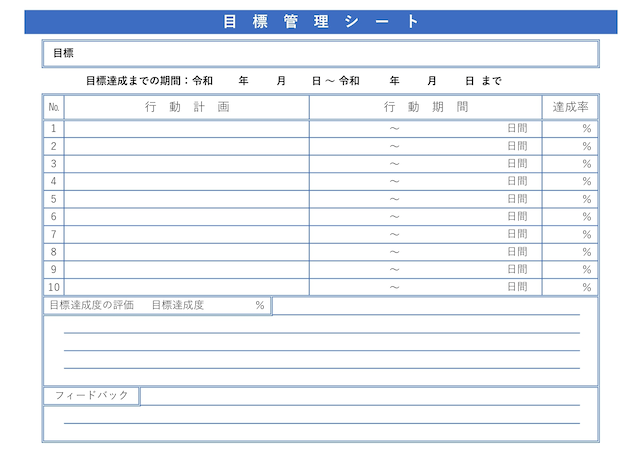
Task: Click row number 2 cell
Action: pyautogui.click(x=54, y=146)
